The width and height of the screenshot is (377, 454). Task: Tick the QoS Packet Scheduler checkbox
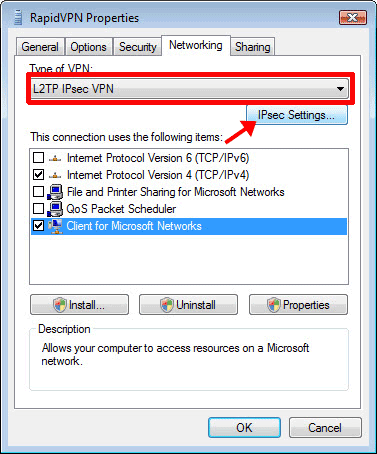tap(38, 208)
